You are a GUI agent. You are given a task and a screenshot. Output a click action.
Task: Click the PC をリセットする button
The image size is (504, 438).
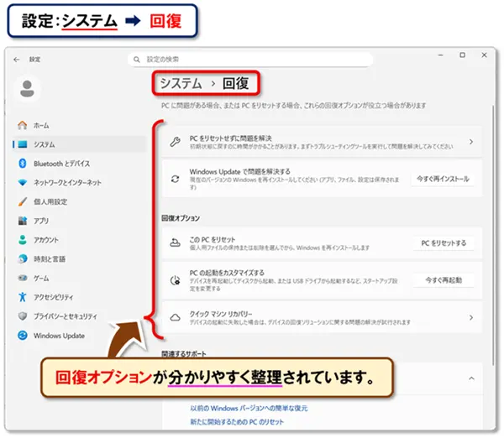[444, 243]
